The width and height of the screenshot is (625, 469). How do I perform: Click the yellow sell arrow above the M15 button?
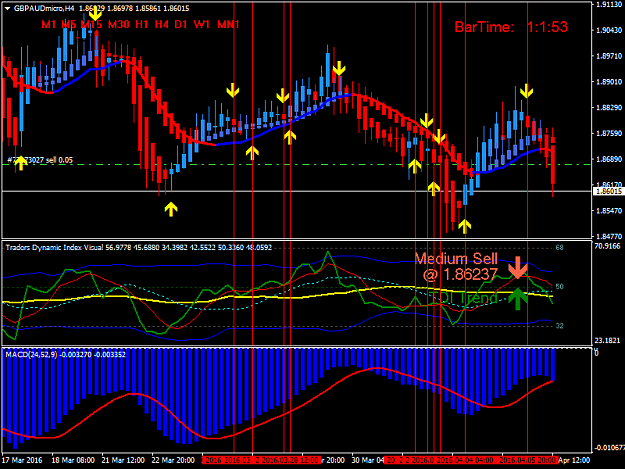coord(95,14)
